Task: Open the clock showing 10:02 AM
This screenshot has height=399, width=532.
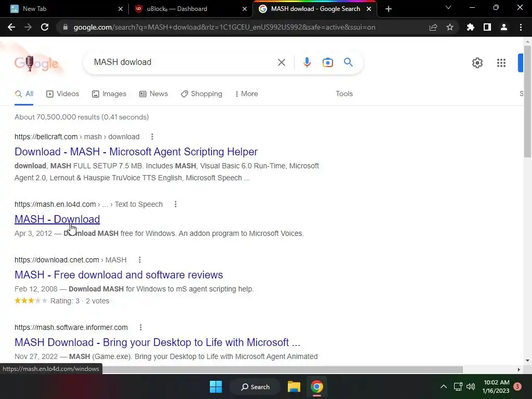Action: 496,387
